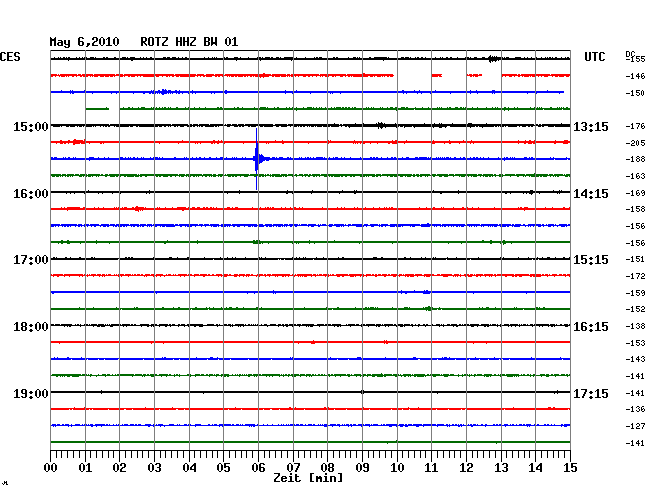This screenshot has height=494, width=650.
Task: Click minute '00' on the bottom axis
Action: point(51,467)
